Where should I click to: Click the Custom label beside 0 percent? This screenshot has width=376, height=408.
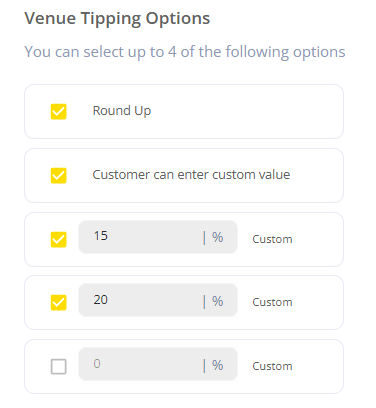point(272,366)
